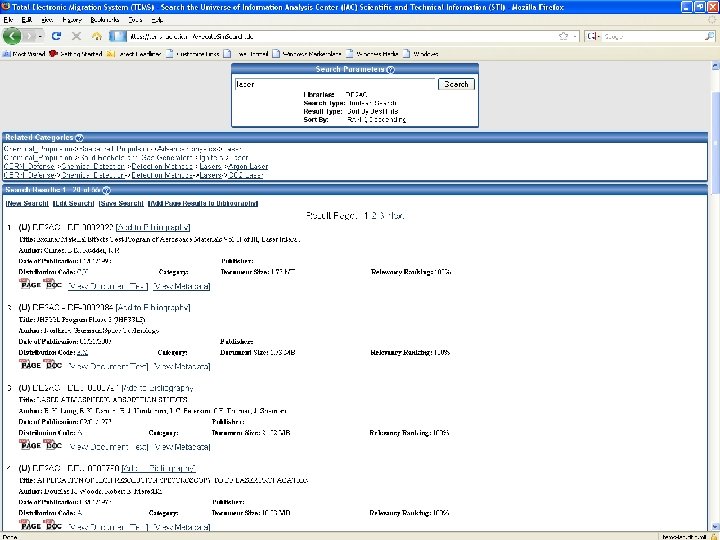Screen dimensions: 720x540
Task: Click the New Search link
Action: click(27, 203)
